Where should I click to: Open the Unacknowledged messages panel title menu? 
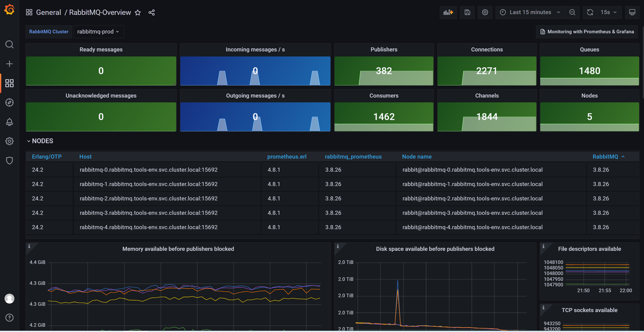pos(101,96)
